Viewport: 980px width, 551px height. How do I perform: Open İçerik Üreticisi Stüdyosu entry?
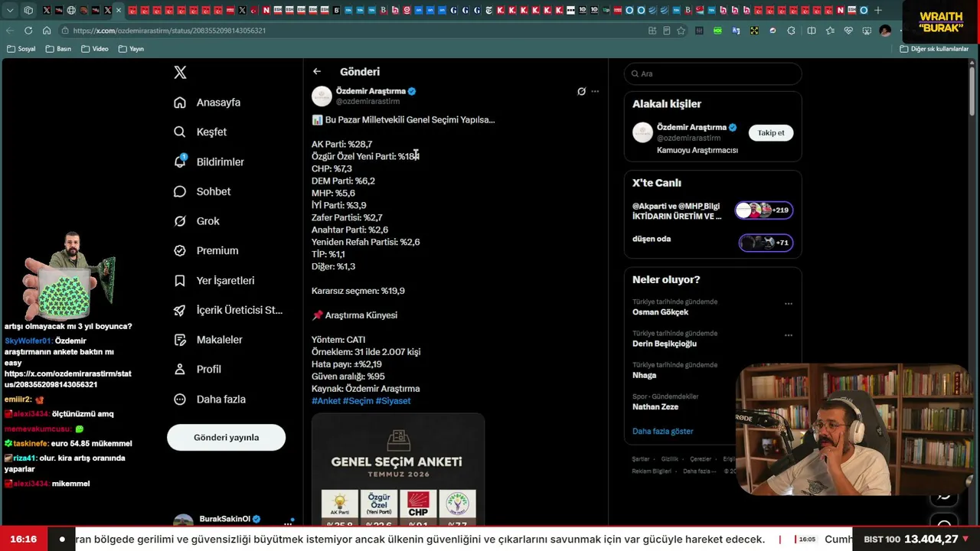click(x=228, y=310)
